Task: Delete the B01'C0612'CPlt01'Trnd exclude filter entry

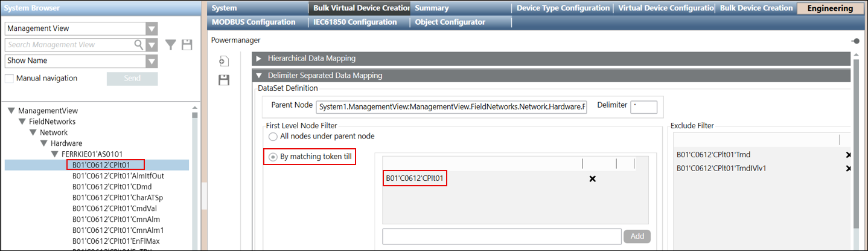Action: click(849, 155)
